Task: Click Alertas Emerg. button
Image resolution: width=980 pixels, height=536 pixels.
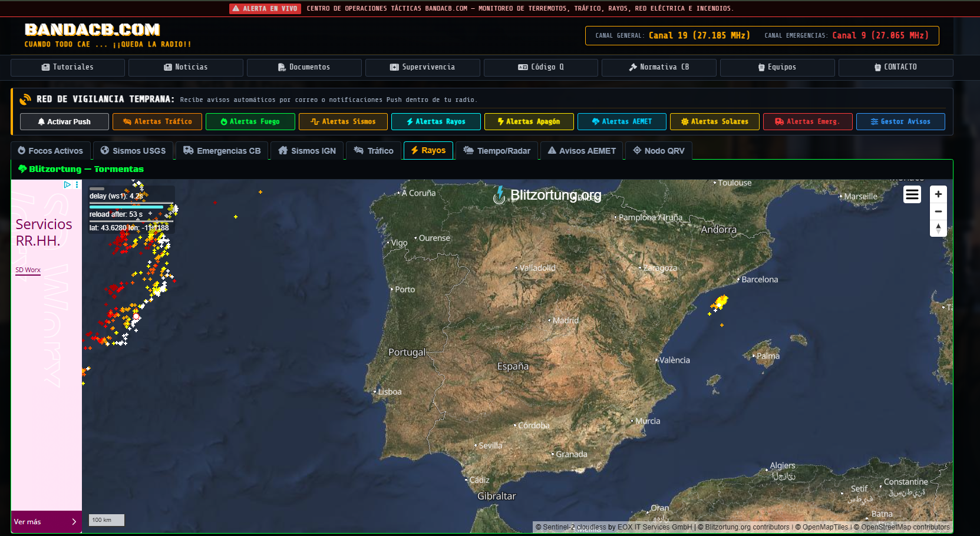Action: pyautogui.click(x=808, y=121)
